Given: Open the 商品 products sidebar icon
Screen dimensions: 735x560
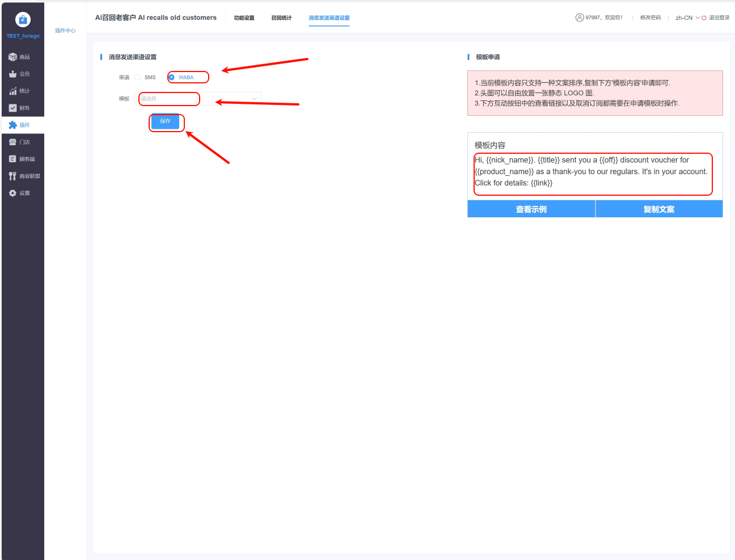Looking at the screenshot, I should click(x=12, y=57).
